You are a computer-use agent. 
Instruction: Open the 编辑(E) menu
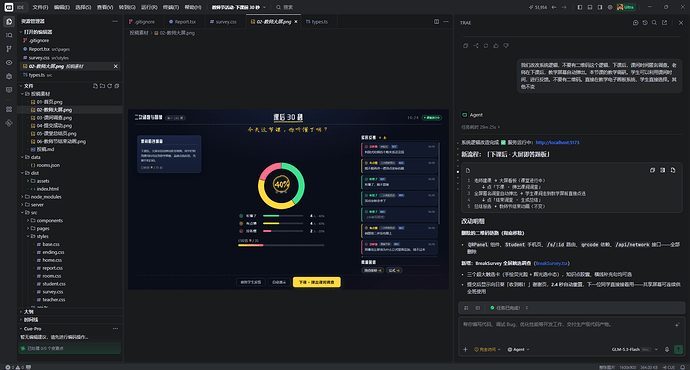coord(62,7)
